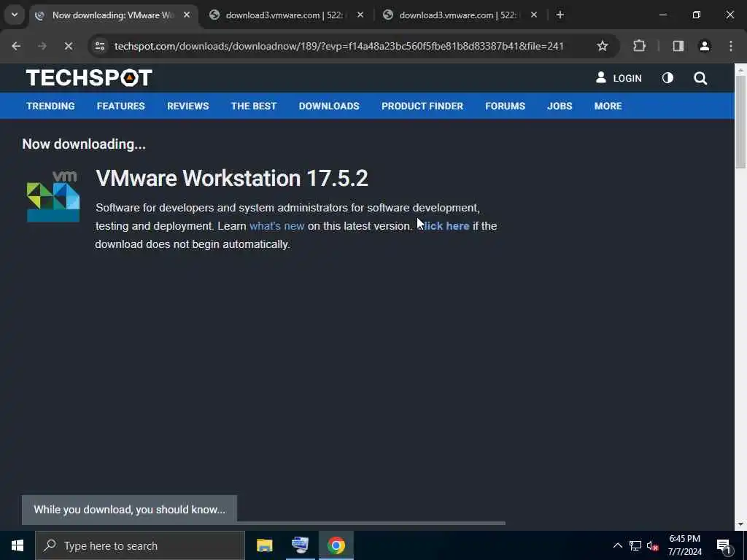
Task: Click the browser back arrow
Action: pos(16,46)
